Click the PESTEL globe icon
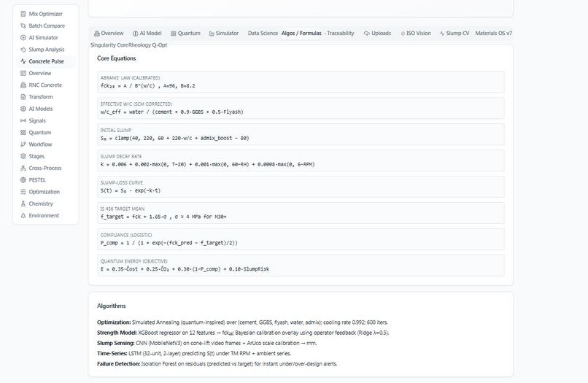This screenshot has height=383, width=588. click(x=23, y=179)
